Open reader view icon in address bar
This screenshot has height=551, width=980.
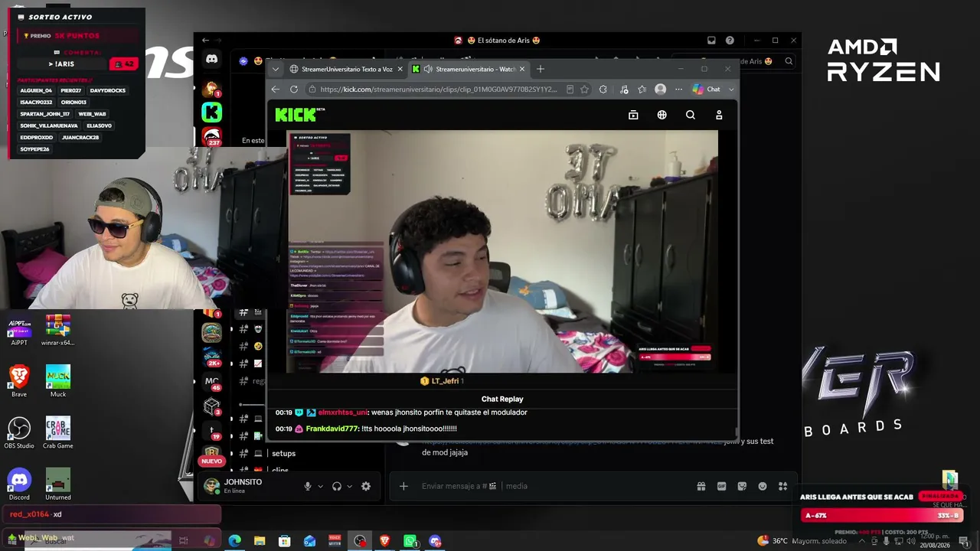point(570,90)
